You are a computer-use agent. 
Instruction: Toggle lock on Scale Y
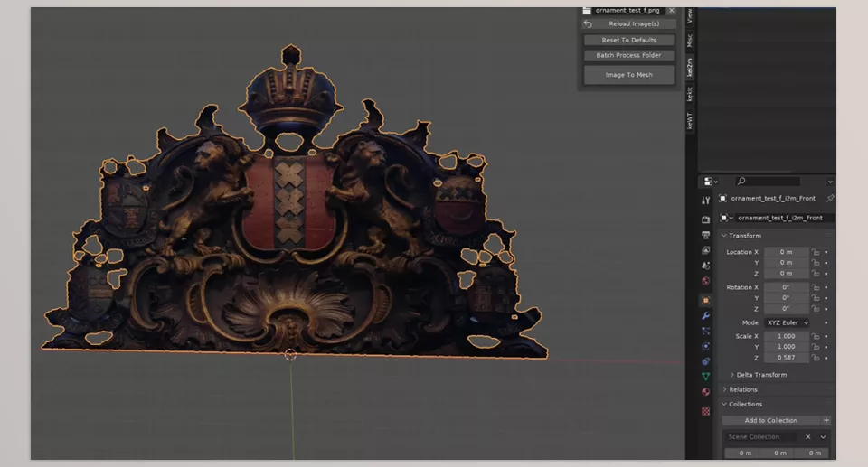(x=816, y=346)
